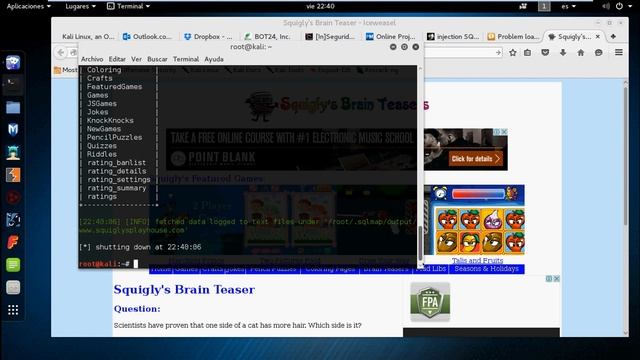Click the Click for details ad button
This screenshot has width=640, height=360.
click(476, 159)
